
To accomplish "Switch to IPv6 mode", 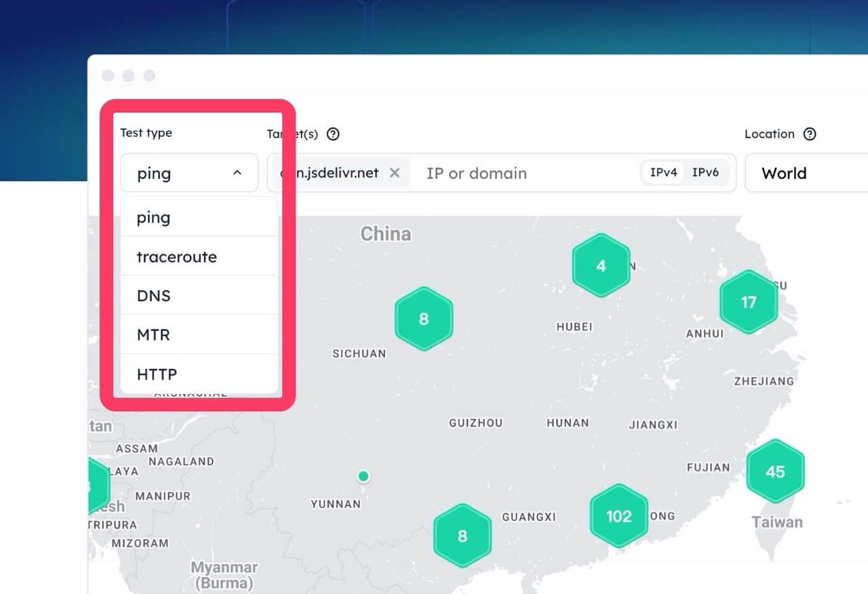I will 705,172.
